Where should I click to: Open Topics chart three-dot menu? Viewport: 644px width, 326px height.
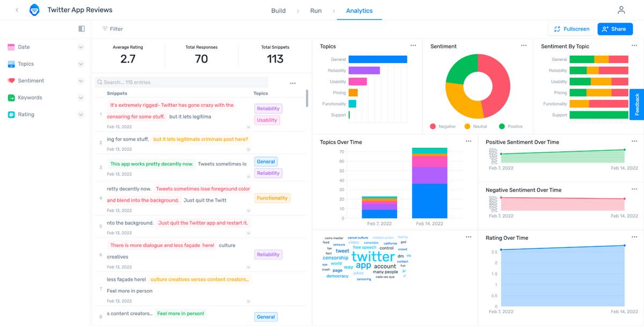[x=413, y=46]
